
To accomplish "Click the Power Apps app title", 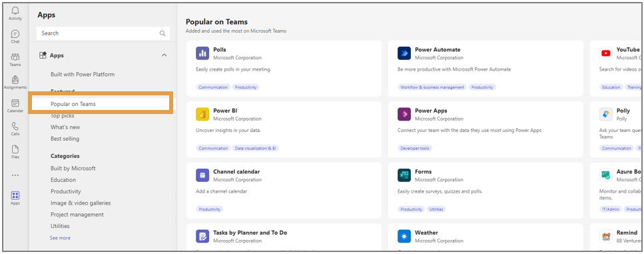I will pos(431,111).
